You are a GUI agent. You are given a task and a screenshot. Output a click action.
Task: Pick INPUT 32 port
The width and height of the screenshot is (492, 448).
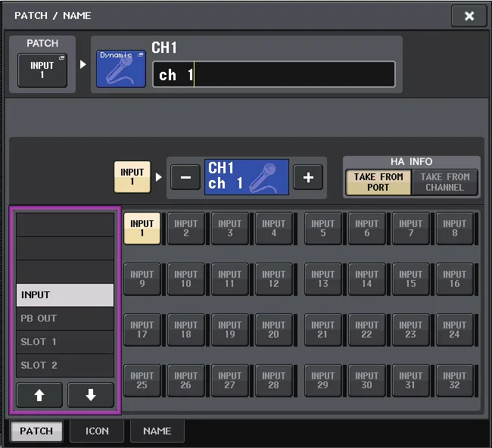[x=455, y=381]
